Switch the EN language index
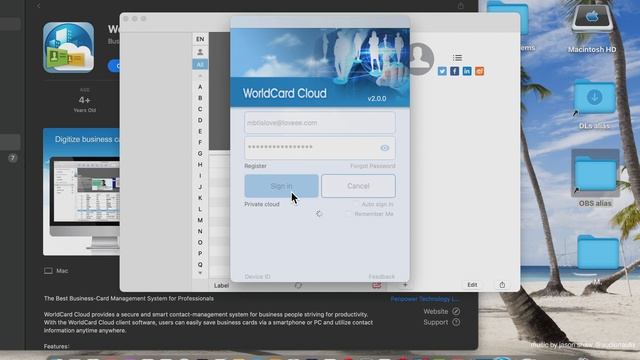The height and width of the screenshot is (360, 640). [x=200, y=39]
